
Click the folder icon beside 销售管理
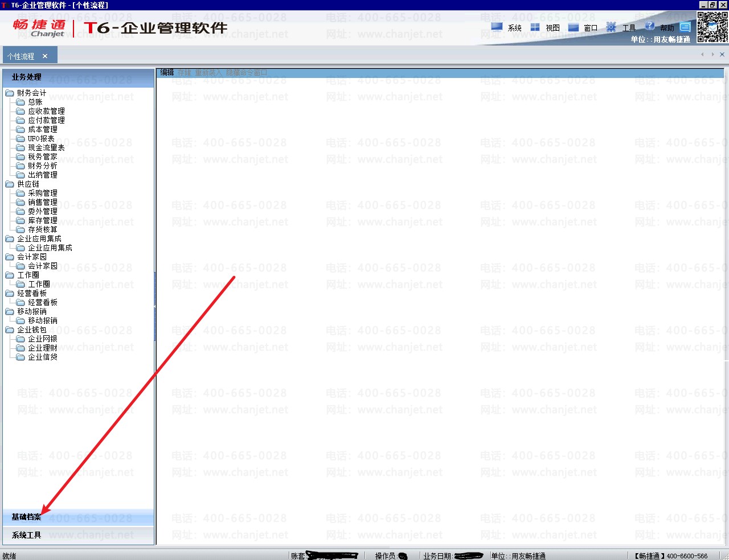click(21, 203)
